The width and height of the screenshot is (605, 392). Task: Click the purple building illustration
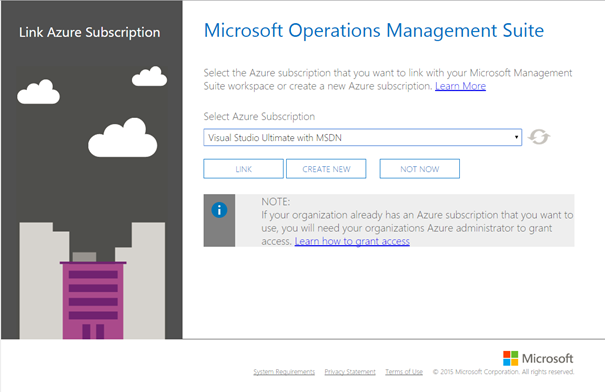click(x=93, y=300)
